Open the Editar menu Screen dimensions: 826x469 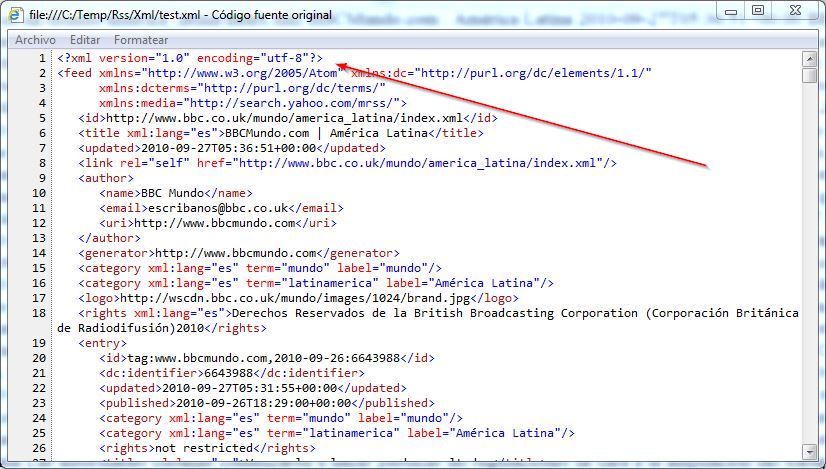click(x=85, y=39)
